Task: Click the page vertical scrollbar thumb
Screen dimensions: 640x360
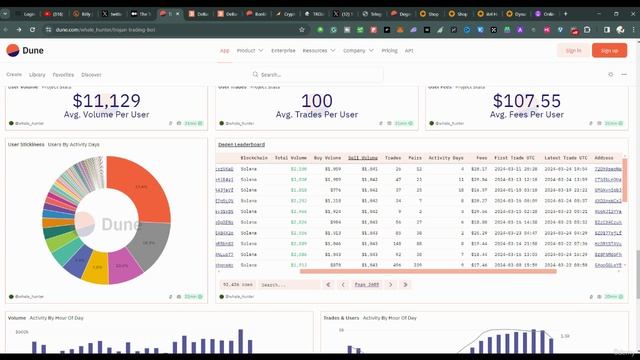Action: click(638, 274)
